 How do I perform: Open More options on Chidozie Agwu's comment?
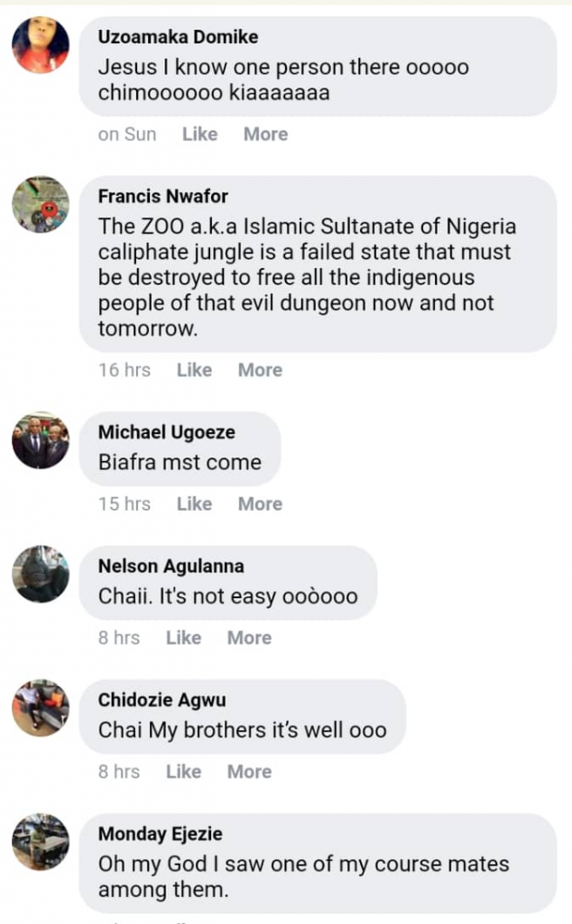coord(249,772)
